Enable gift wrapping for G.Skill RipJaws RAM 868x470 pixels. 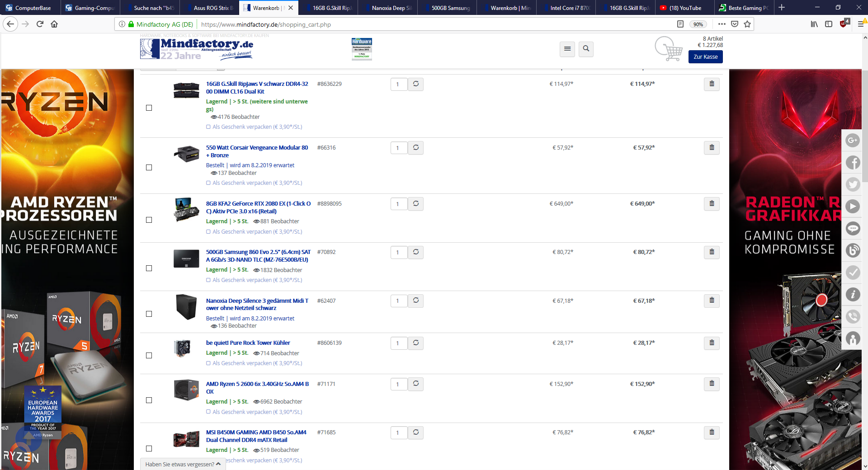coord(208,127)
